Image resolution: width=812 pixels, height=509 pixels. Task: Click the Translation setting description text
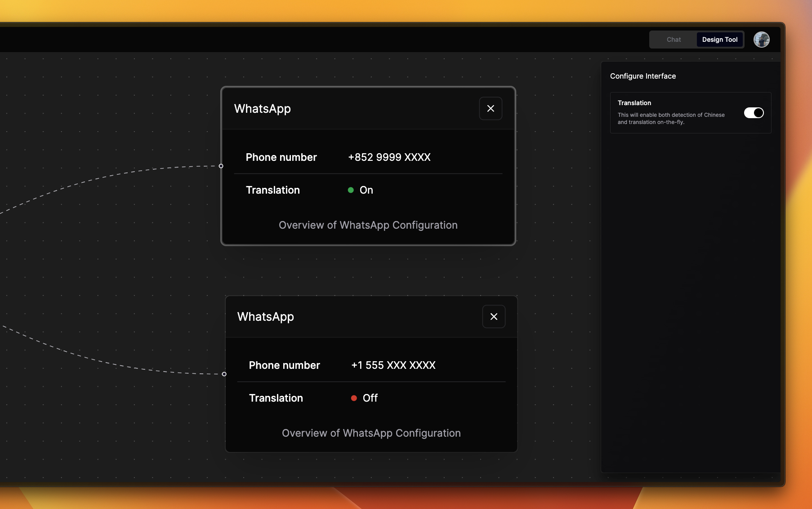click(671, 119)
